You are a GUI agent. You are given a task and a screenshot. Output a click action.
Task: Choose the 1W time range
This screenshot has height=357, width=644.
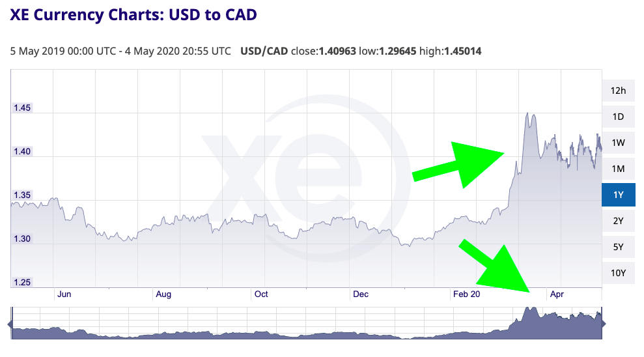pos(618,143)
